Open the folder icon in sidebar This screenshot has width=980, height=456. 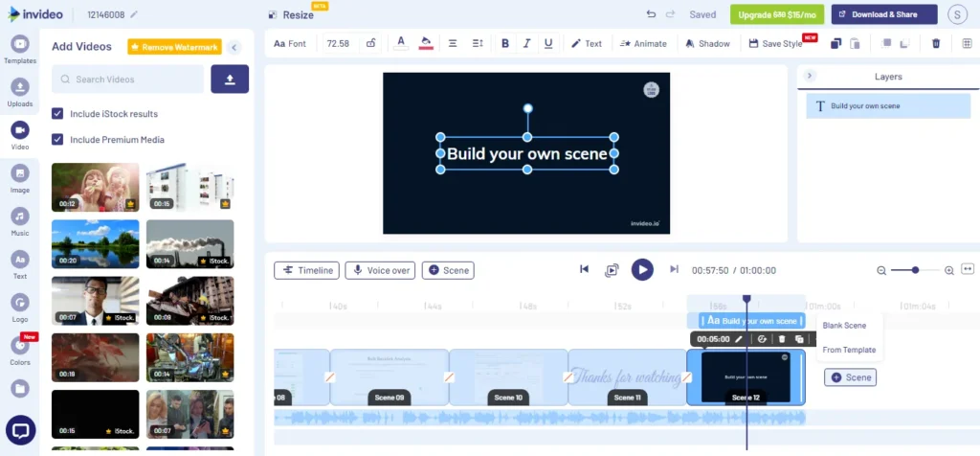click(x=20, y=388)
